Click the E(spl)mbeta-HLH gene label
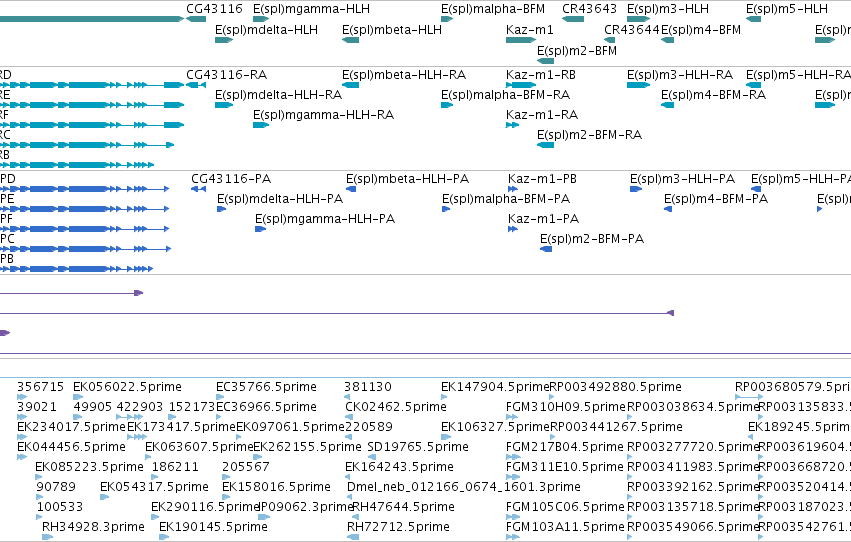851x542 pixels. pyautogui.click(x=392, y=30)
